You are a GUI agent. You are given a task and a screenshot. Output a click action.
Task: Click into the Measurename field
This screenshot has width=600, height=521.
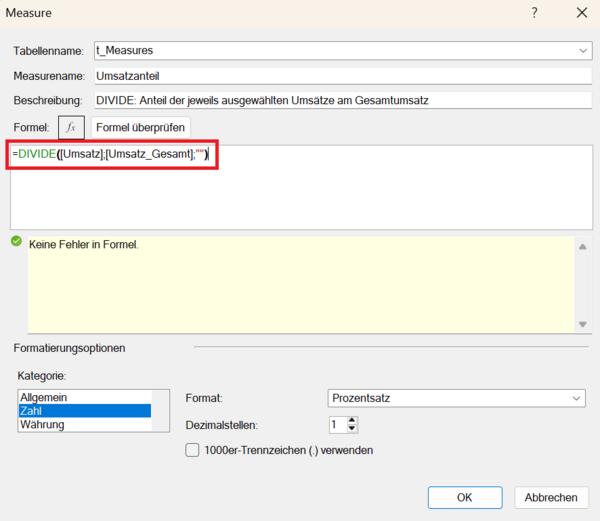[x=341, y=76]
